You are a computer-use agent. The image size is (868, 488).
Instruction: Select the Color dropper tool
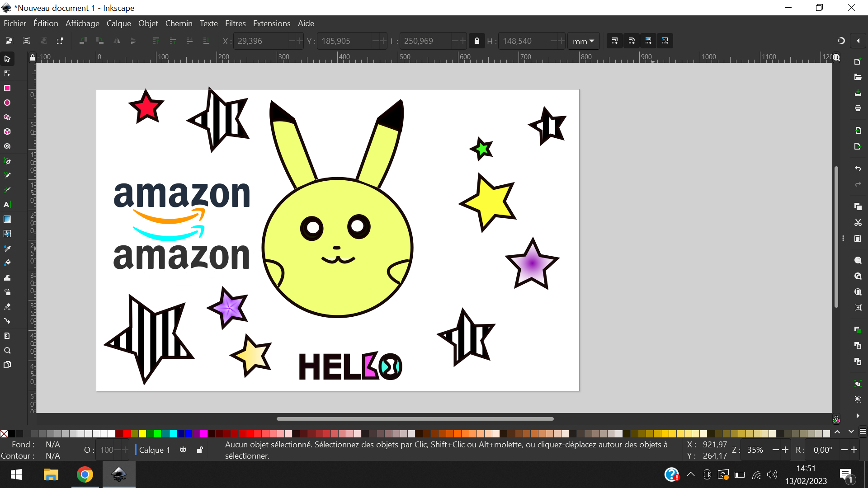coord(7,249)
